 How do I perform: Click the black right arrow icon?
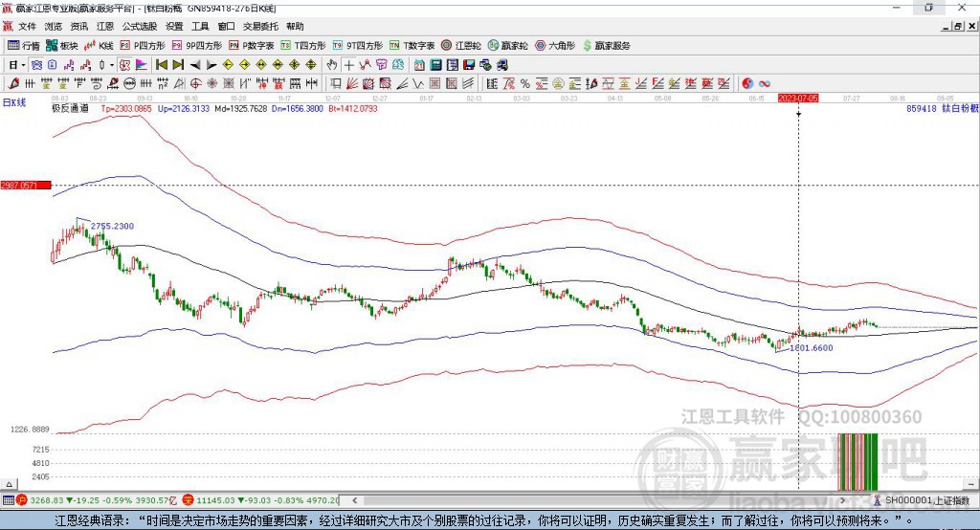tap(212, 65)
